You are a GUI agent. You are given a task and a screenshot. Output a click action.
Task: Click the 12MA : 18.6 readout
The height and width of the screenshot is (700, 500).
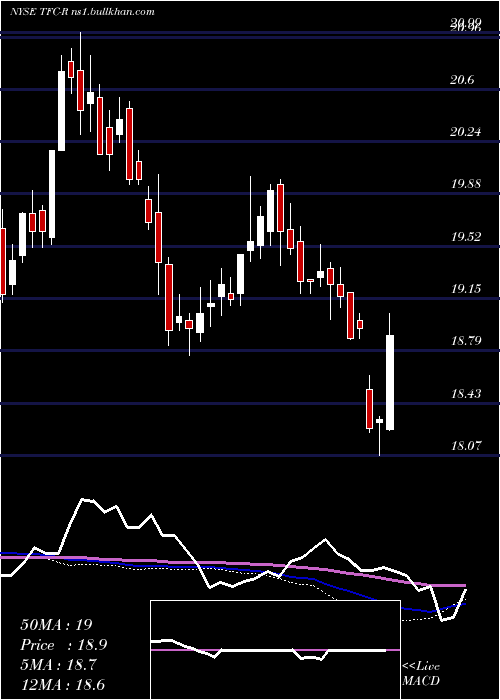click(x=64, y=684)
